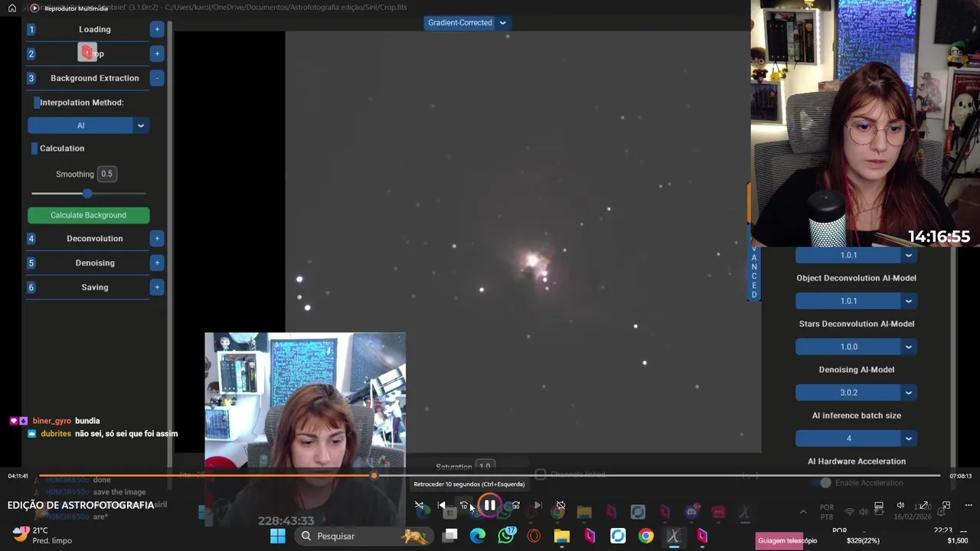Pause the video playback
This screenshot has height=551, width=980.
click(x=489, y=505)
